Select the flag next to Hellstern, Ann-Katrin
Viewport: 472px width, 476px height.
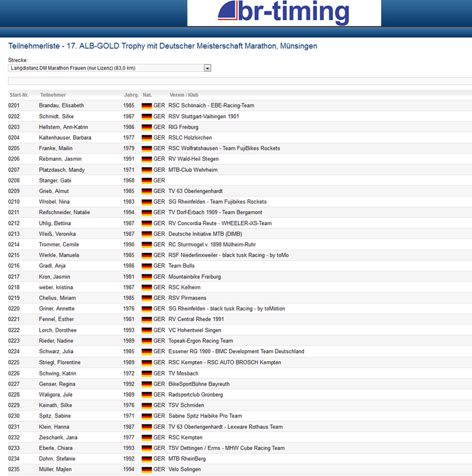click(147, 127)
